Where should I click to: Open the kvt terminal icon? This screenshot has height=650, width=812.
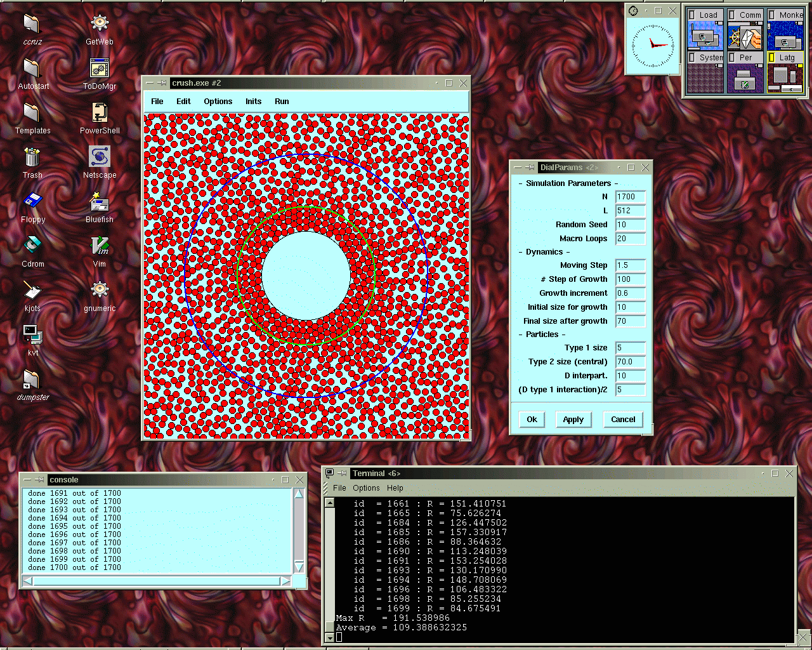[x=32, y=335]
